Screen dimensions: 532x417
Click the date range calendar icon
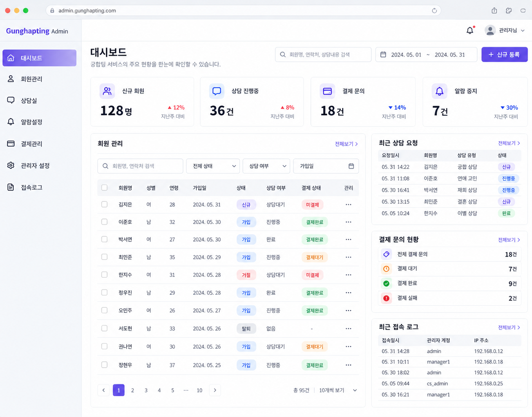[383, 54]
